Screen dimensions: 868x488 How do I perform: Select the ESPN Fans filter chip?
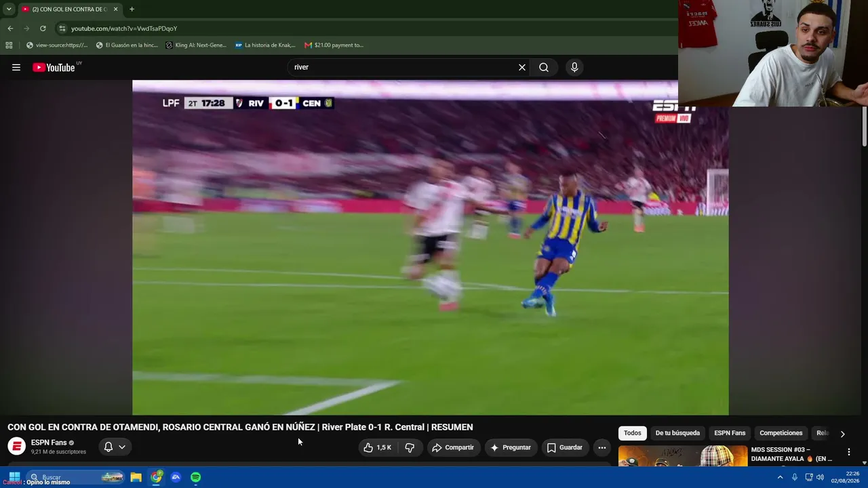[730, 433]
